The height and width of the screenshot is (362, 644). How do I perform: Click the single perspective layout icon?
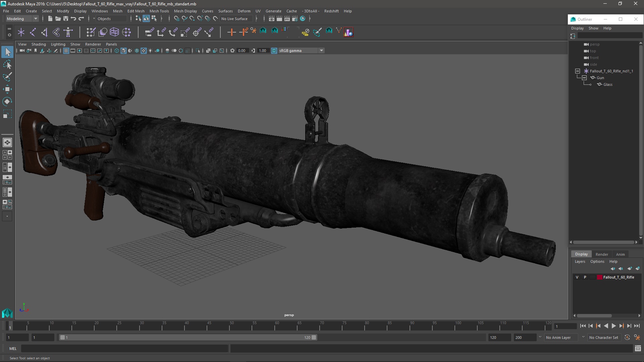click(x=7, y=142)
